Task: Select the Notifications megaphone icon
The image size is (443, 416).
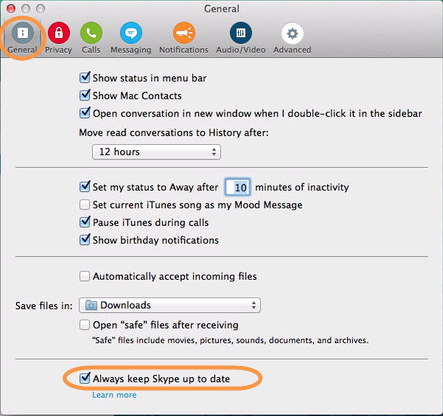Action: (184, 33)
